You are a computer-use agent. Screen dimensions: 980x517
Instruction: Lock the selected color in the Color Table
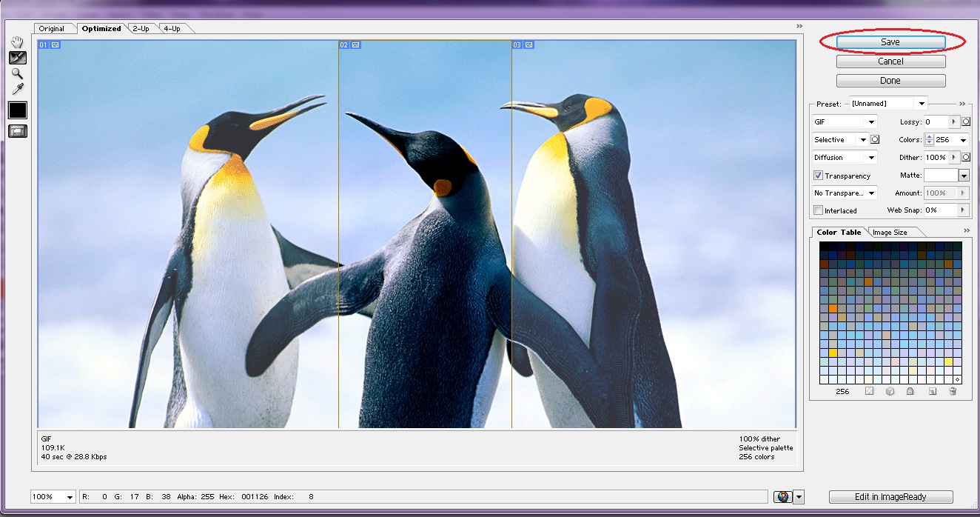(910, 390)
